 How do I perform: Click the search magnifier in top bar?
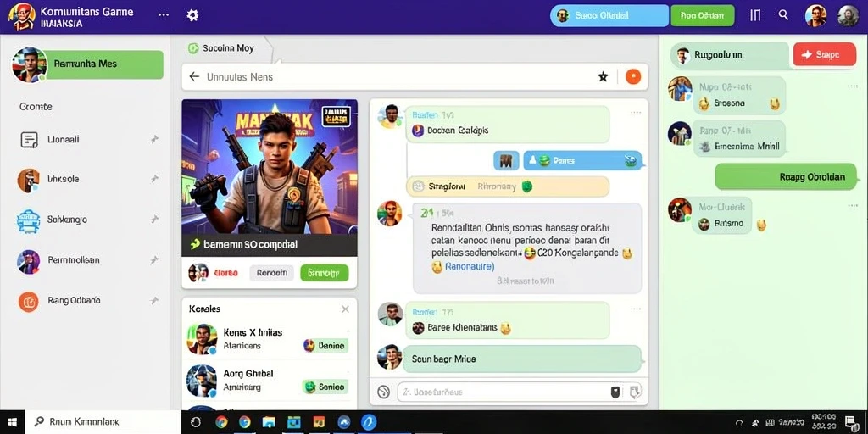click(x=783, y=15)
